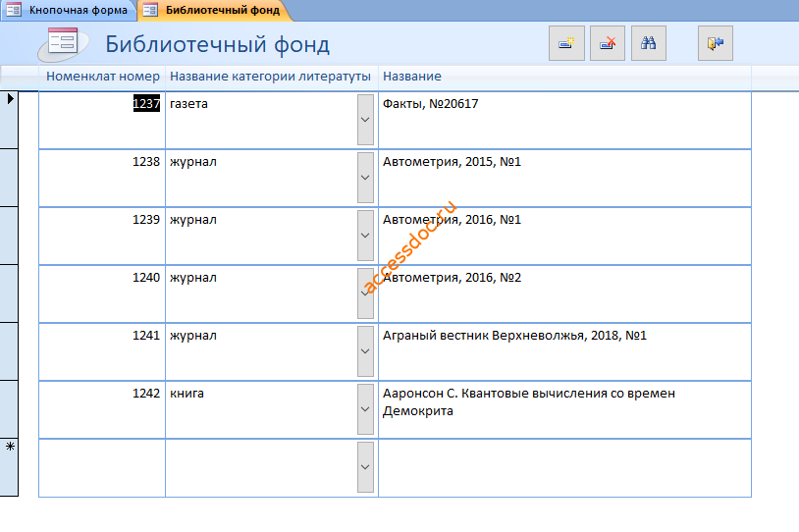Click the number field 1241
This screenshot has width=799, height=532.
[102, 351]
